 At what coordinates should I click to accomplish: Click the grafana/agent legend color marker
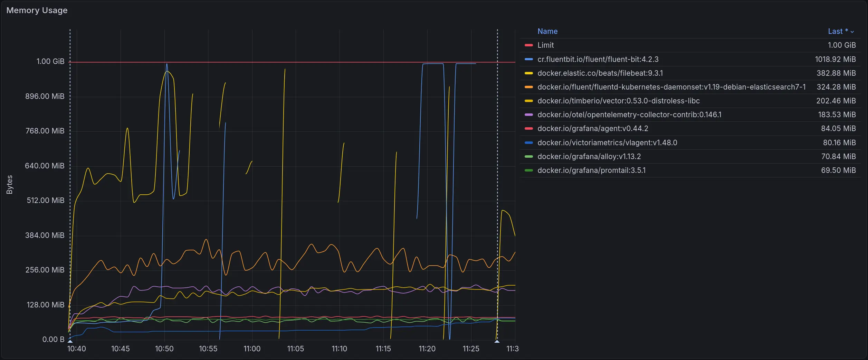click(x=528, y=128)
